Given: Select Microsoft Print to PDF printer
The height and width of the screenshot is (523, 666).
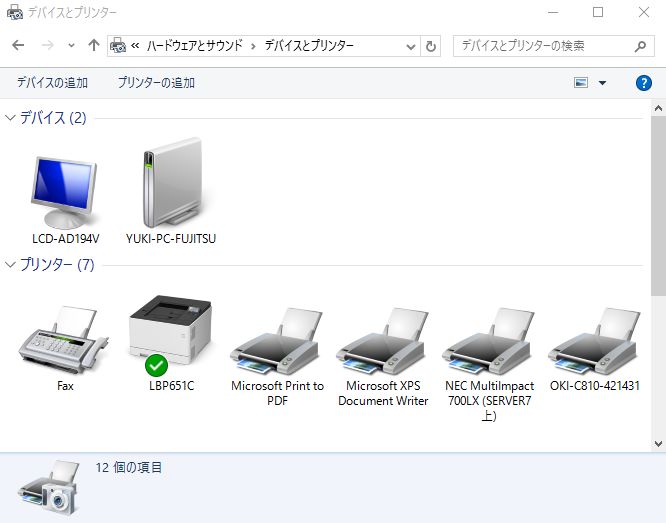Looking at the screenshot, I should [x=277, y=340].
